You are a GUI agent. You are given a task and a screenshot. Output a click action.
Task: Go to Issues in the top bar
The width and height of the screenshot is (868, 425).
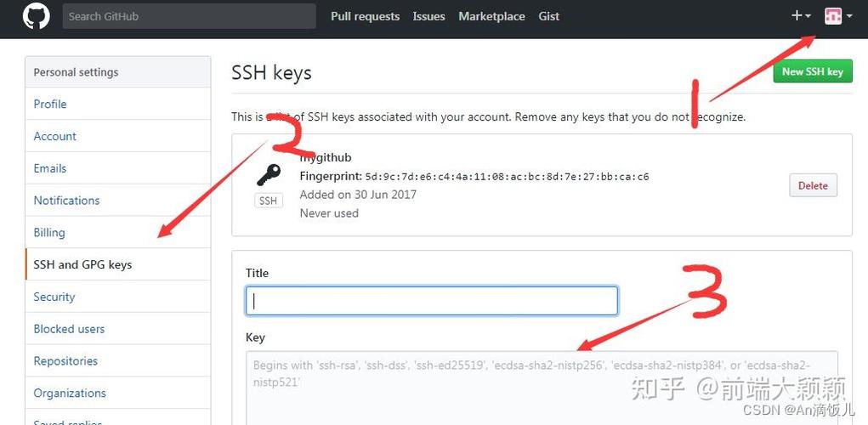(428, 16)
